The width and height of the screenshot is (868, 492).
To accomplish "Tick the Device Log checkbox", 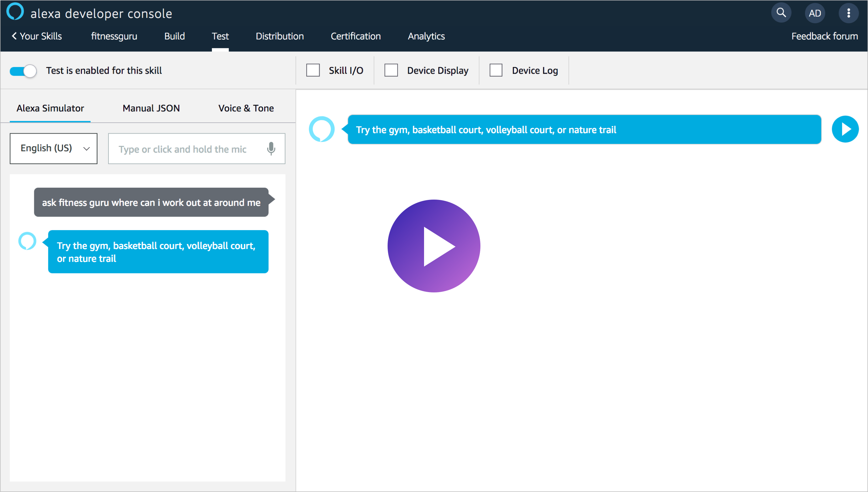I will pos(496,70).
